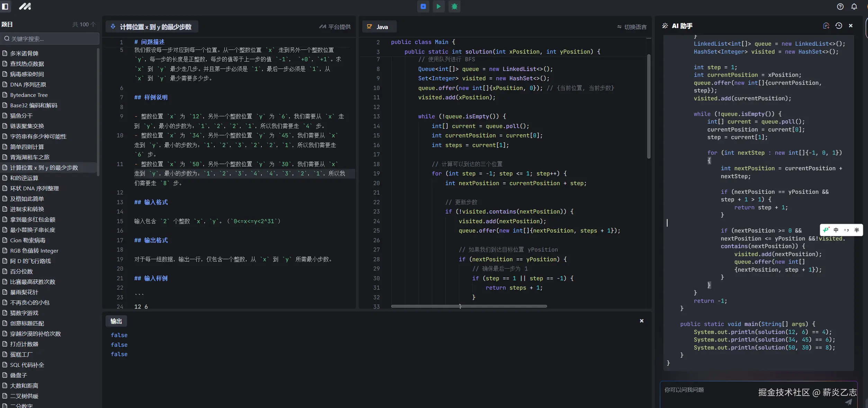This screenshot has width=868, height=408.
Task: Open AI 助手 chat history icon
Action: (838, 26)
